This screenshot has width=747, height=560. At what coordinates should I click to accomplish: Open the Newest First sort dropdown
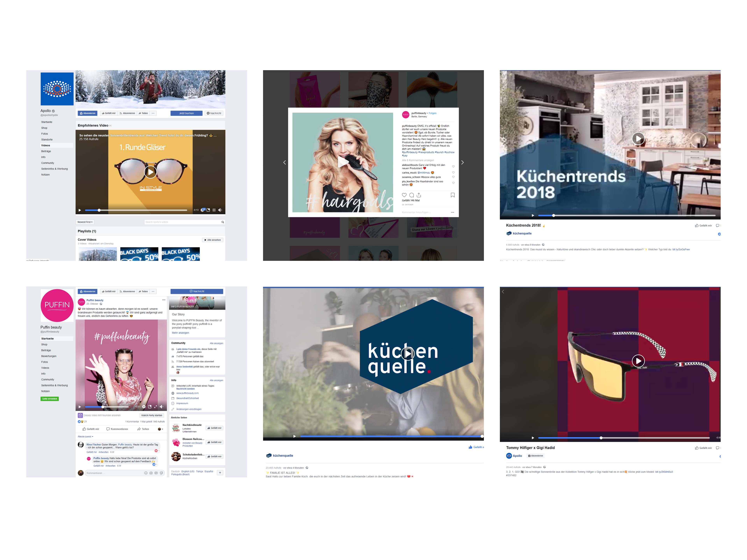coord(85,222)
